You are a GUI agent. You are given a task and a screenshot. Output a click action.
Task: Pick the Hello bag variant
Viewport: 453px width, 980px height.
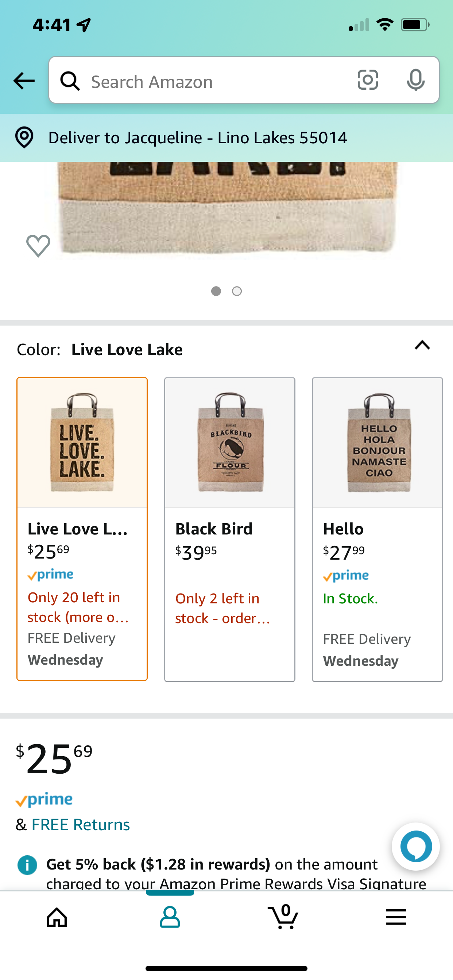click(x=377, y=529)
